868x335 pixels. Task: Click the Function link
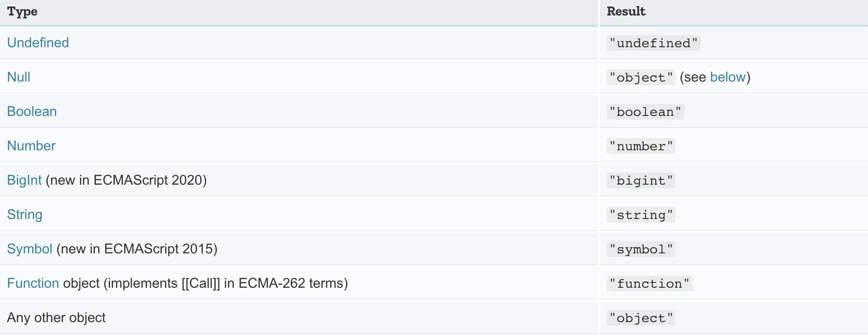33,283
